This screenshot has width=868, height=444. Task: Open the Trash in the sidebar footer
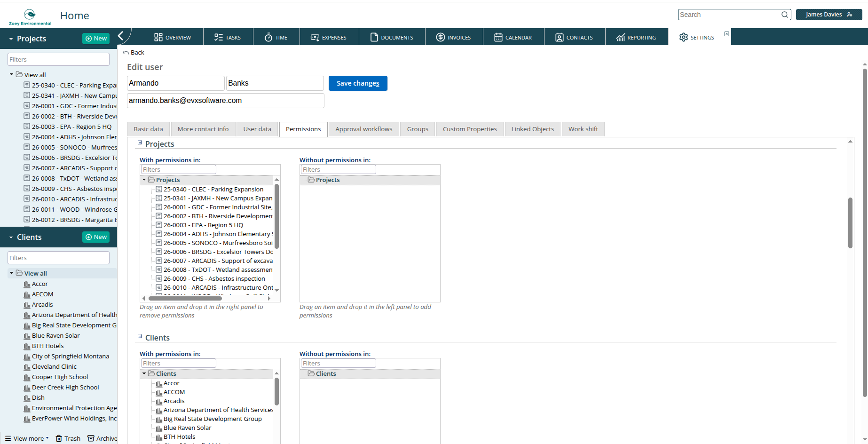pos(68,438)
